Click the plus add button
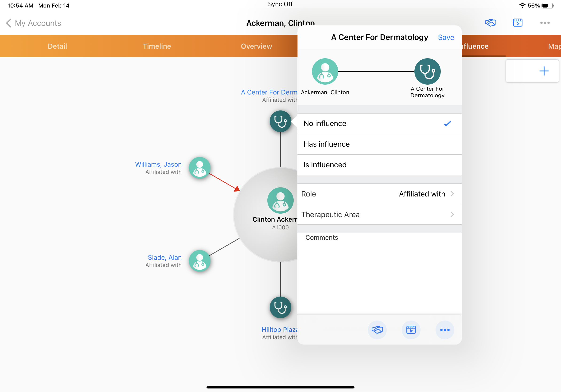 click(x=544, y=71)
